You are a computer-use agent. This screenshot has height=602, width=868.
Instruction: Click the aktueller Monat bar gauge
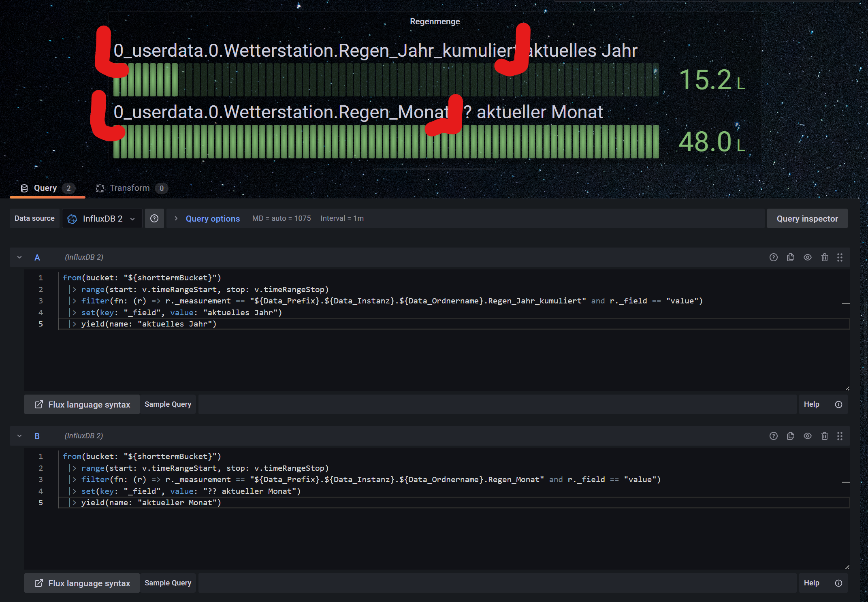(x=386, y=141)
